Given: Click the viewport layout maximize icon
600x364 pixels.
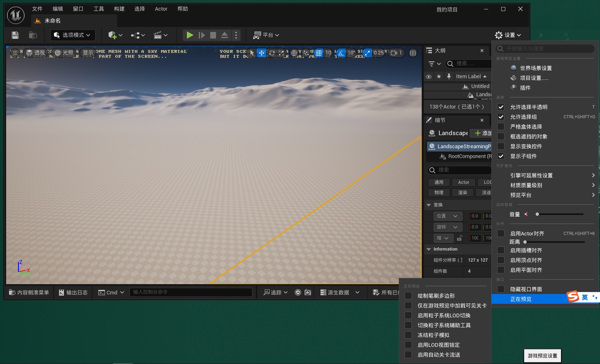Looking at the screenshot, I should (x=413, y=53).
